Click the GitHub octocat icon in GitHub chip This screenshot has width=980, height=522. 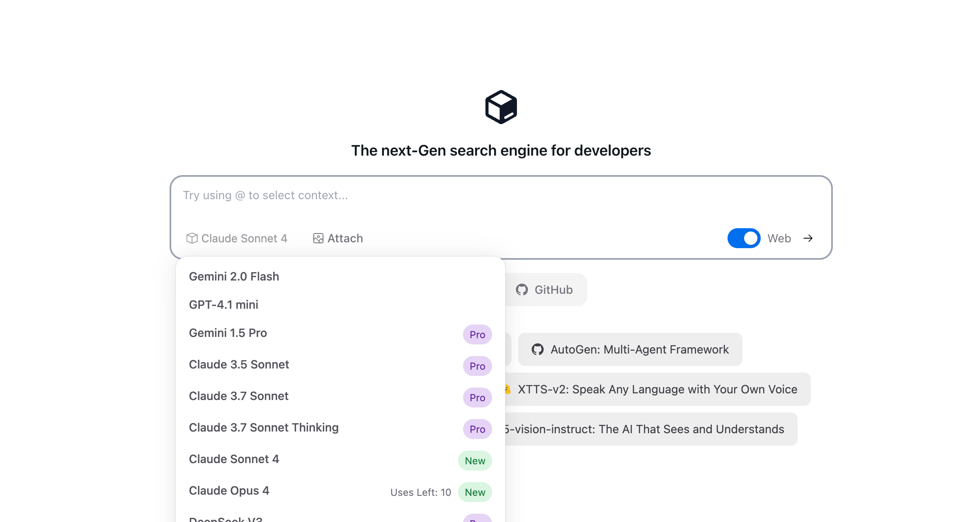(x=522, y=290)
